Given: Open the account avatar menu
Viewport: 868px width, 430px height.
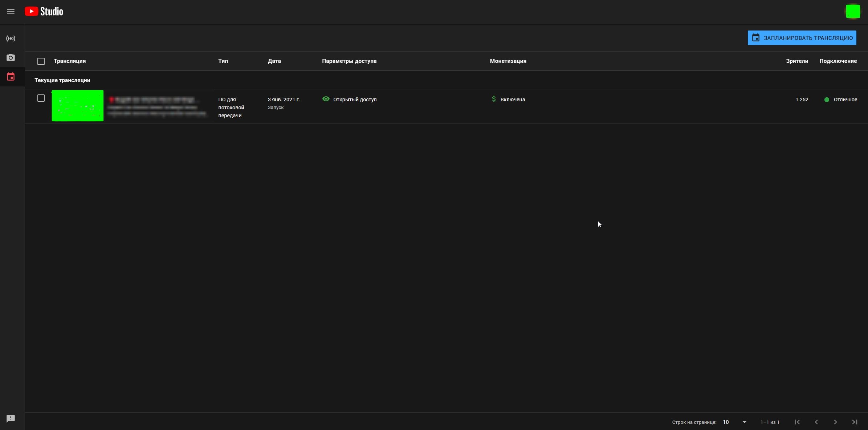Looking at the screenshot, I should click(853, 12).
